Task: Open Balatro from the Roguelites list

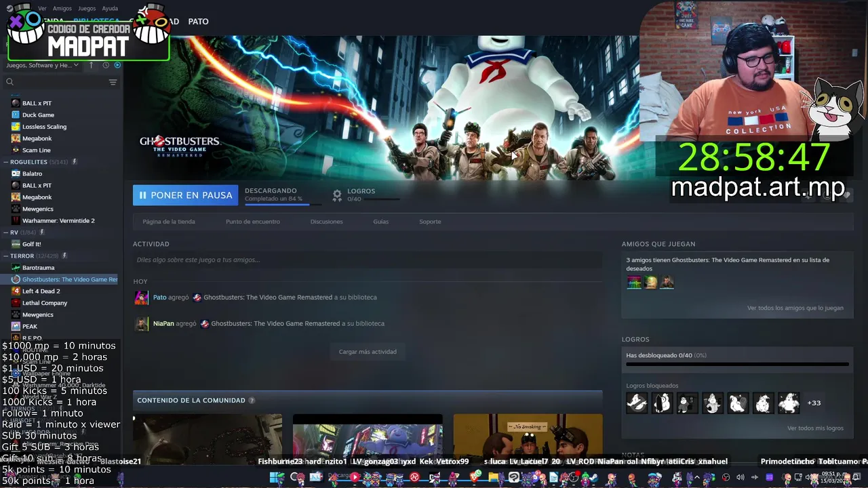Action: (x=32, y=174)
